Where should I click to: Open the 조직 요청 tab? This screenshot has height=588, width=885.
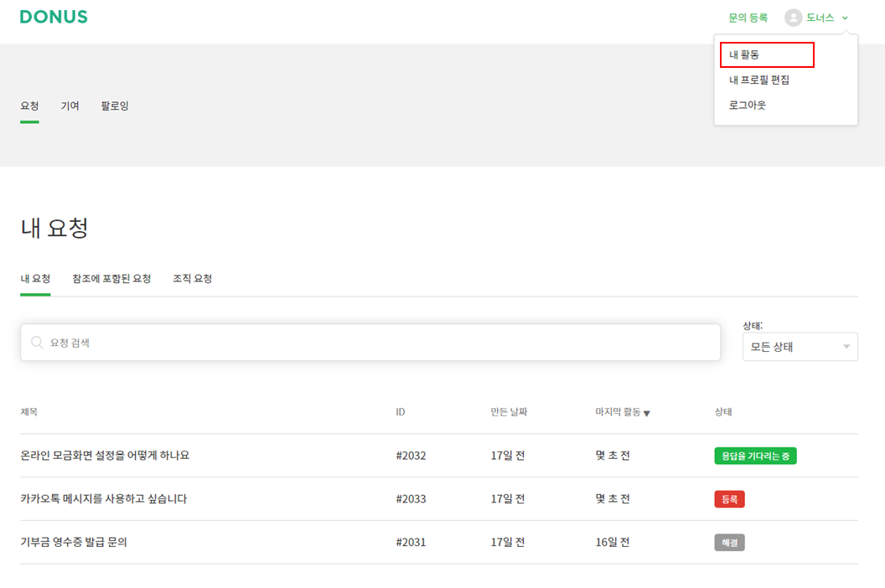coord(193,278)
